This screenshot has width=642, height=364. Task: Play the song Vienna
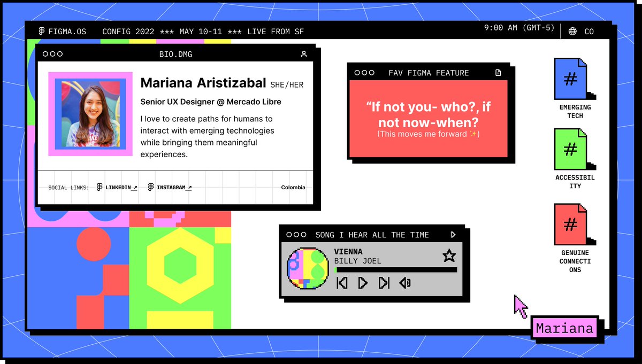point(363,283)
